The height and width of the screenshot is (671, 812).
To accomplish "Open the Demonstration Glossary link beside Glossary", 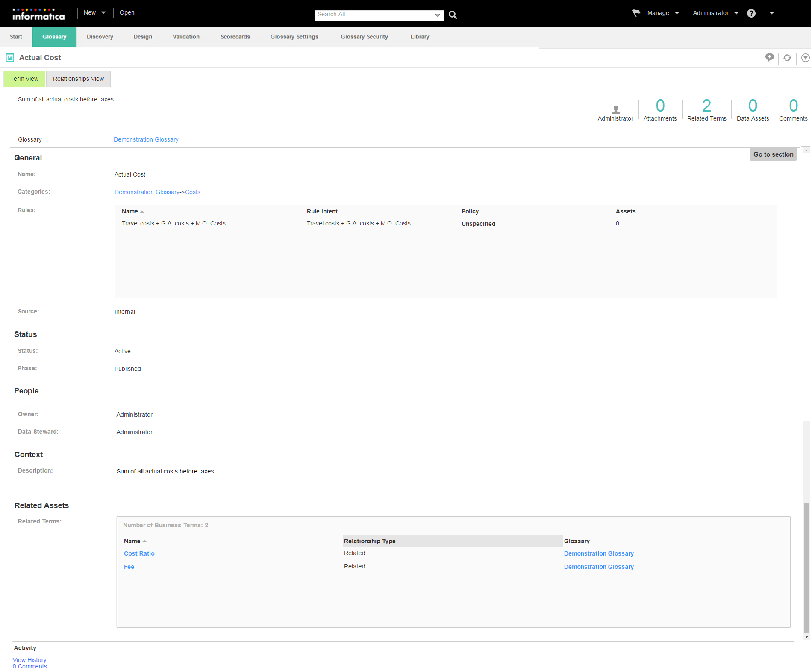I will tap(146, 140).
